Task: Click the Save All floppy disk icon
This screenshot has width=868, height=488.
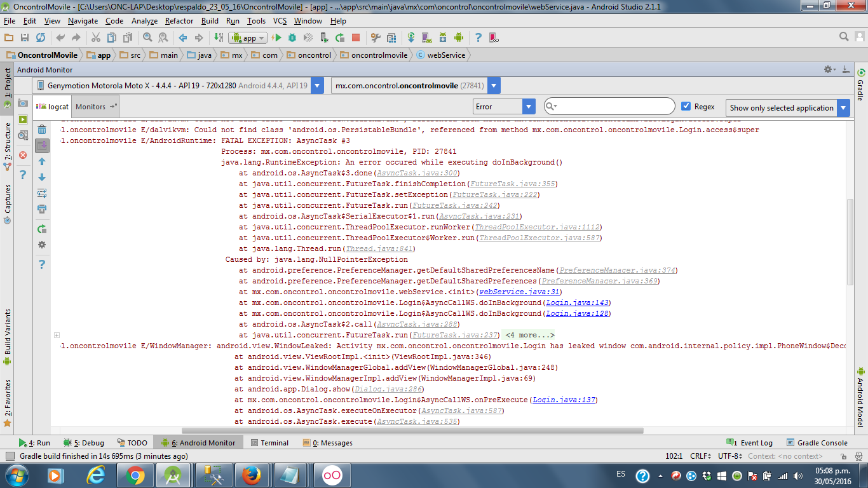Action: pos(25,38)
